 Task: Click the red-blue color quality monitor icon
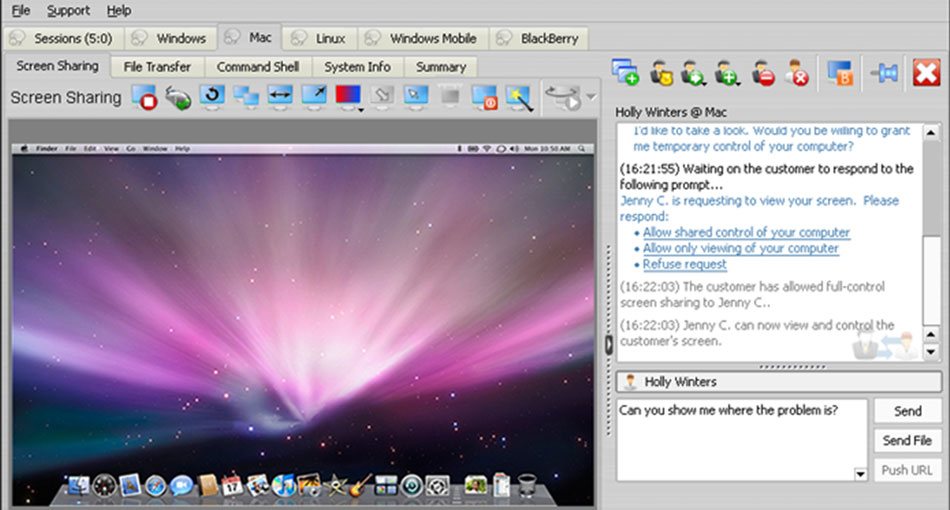[348, 96]
